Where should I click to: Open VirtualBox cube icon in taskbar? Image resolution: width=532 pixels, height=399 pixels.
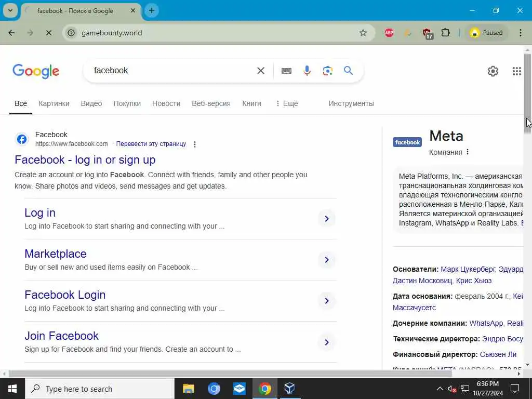coord(289,389)
